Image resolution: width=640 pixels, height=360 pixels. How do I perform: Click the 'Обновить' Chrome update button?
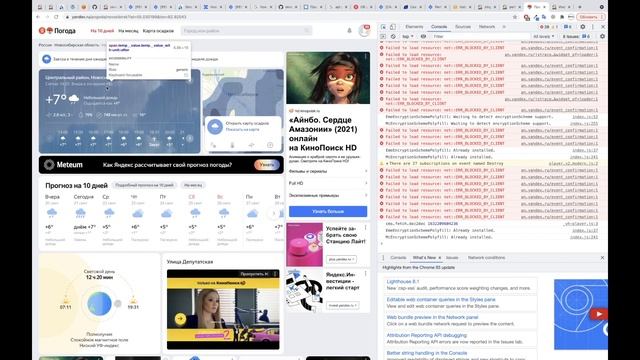click(x=590, y=17)
